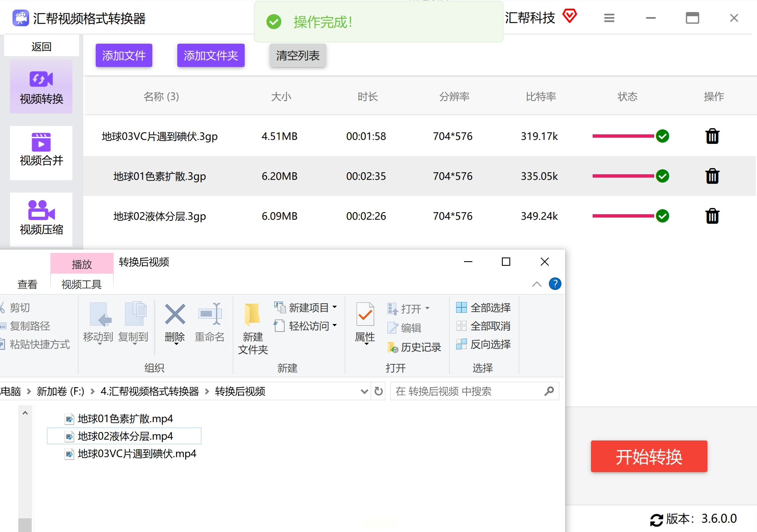Click the 添加文件 button
The height and width of the screenshot is (532, 757).
pos(124,55)
